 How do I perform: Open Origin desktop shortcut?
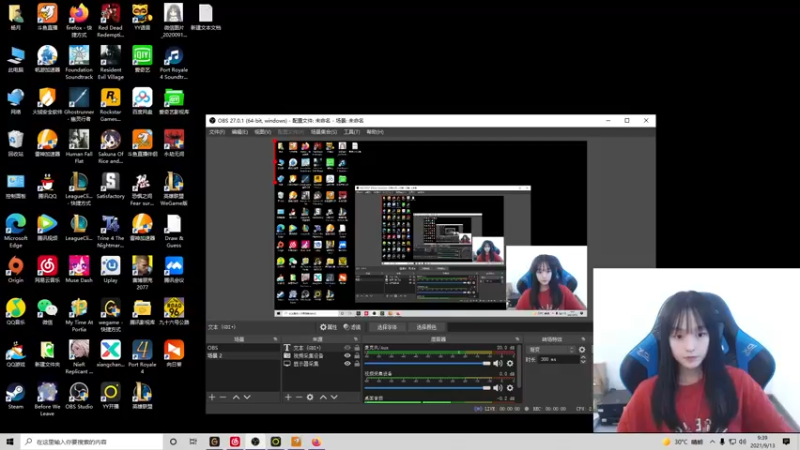(x=15, y=270)
